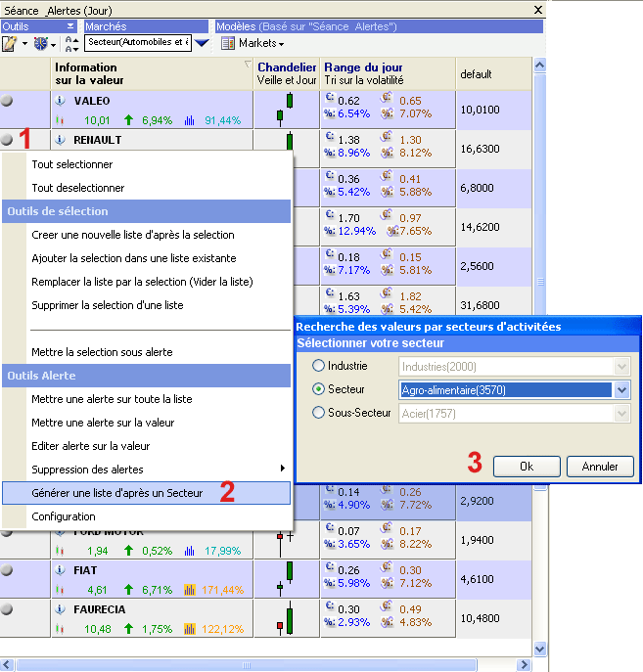This screenshot has height=672, width=643.
Task: Open Configuration menu entry
Action: click(146, 516)
